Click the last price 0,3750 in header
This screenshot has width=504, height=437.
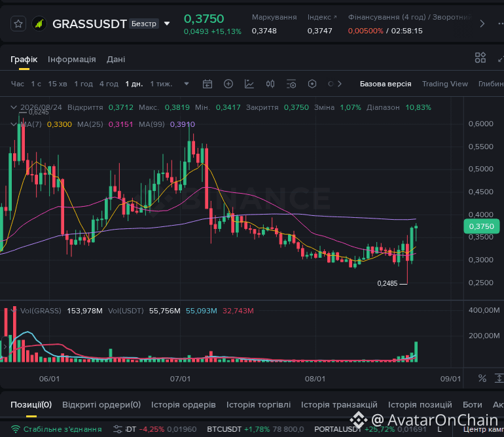204,19
